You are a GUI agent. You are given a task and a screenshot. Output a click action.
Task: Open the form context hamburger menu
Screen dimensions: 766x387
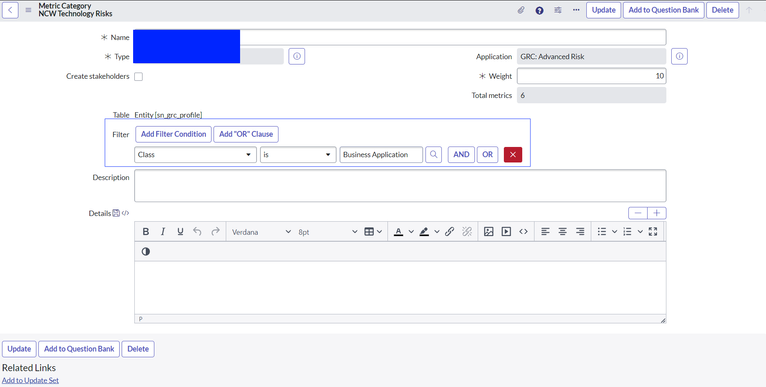[x=28, y=10]
